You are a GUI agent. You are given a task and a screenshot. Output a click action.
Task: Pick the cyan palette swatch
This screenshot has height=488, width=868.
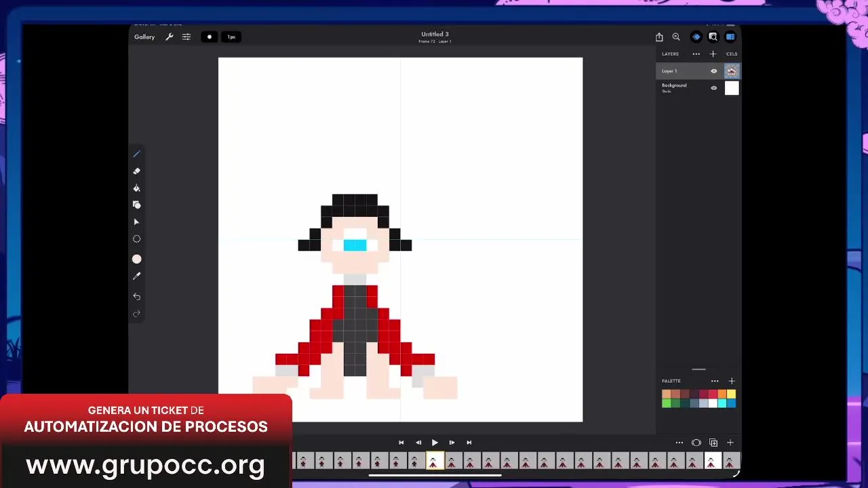coord(722,403)
